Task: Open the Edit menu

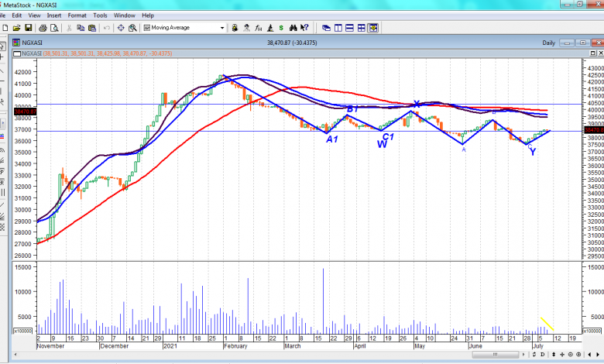Action: (16, 15)
